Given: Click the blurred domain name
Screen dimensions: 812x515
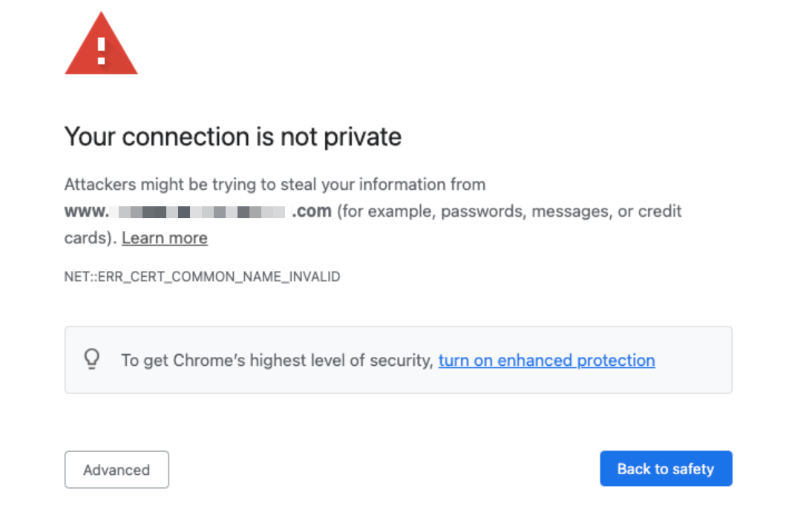Looking at the screenshot, I should 200,212.
